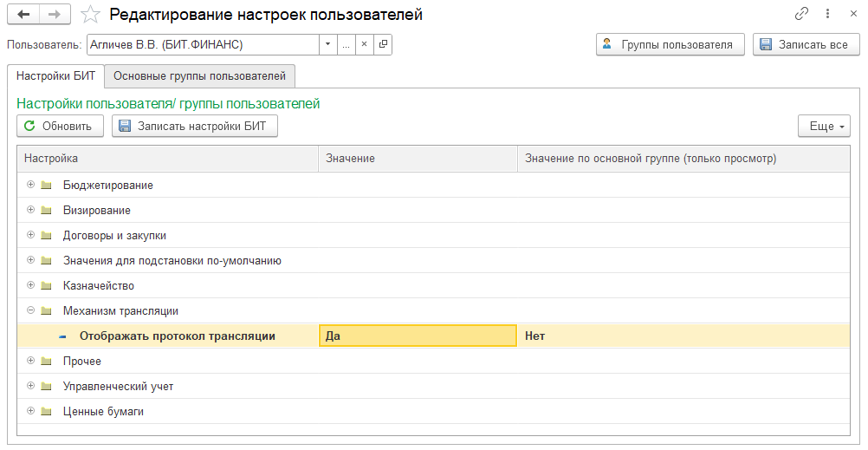Viewport: 868px width, 450px height.
Task: Clear the user field with X icon
Action: pyautogui.click(x=364, y=44)
